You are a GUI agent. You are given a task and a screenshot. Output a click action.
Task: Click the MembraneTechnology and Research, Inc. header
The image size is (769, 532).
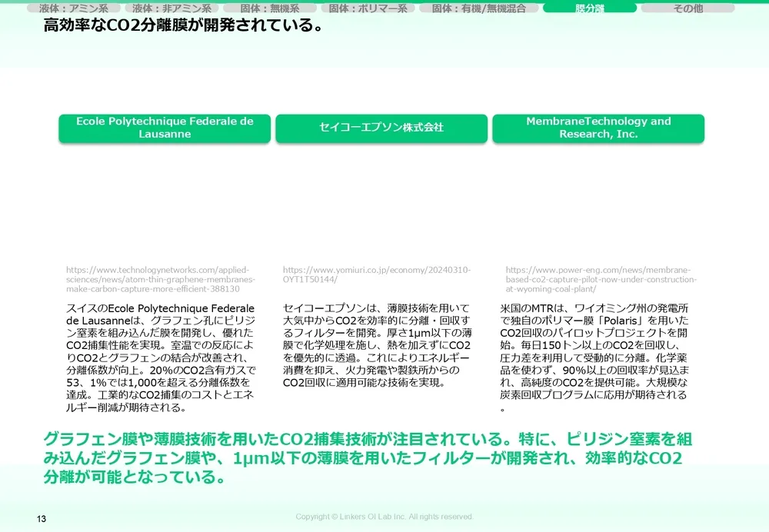599,128
